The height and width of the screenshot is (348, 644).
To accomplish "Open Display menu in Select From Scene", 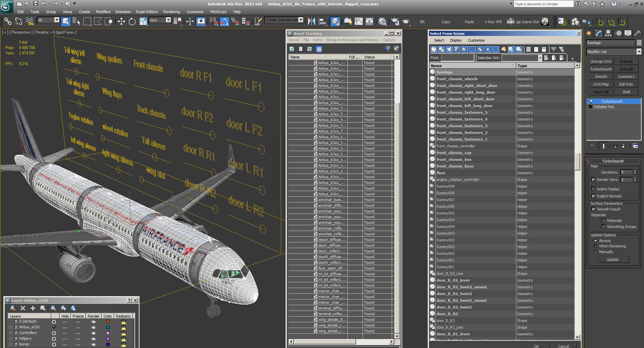I will [456, 40].
